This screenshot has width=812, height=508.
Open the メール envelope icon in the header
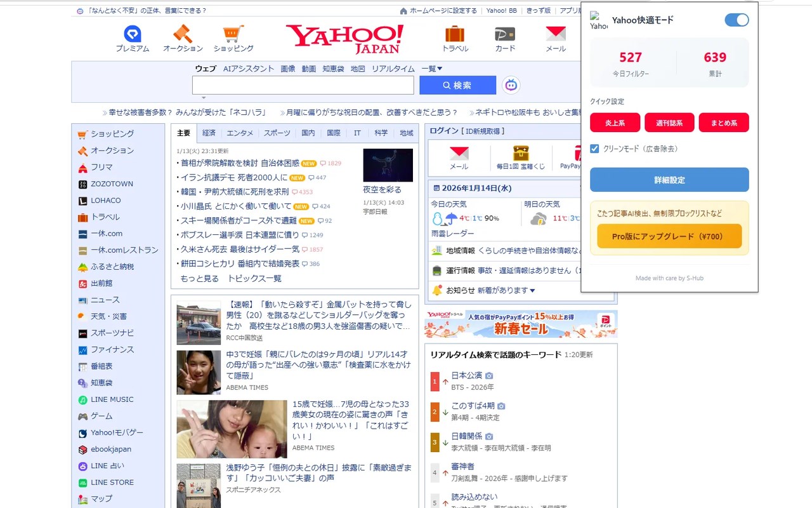(x=556, y=34)
